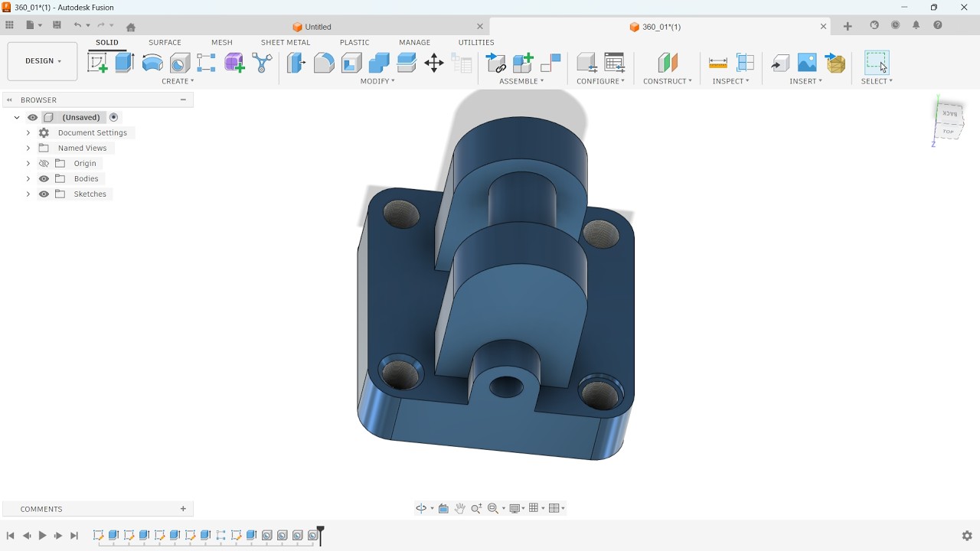Switch to the SURFACE tab
The width and height of the screenshot is (980, 551).
[165, 42]
